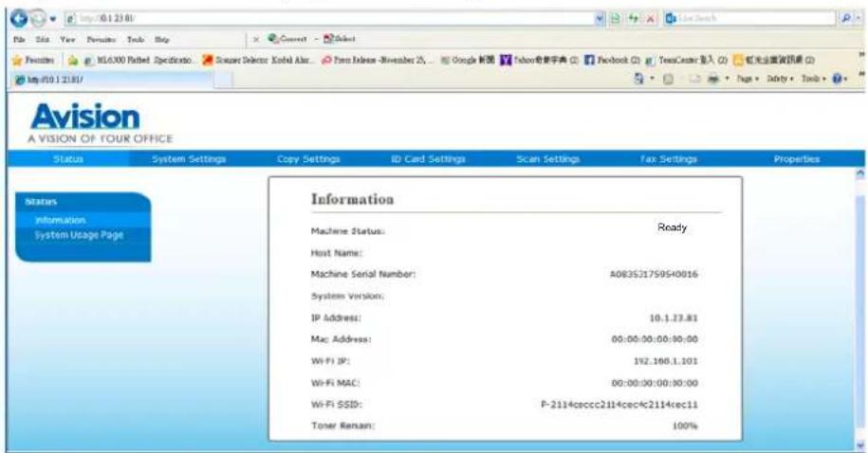Click the Select toolbar button

pyautogui.click(x=340, y=39)
